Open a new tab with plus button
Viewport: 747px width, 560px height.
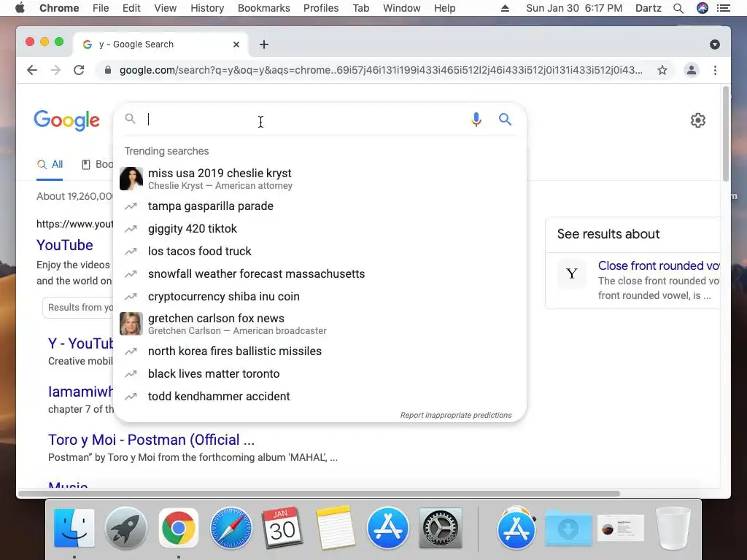tap(264, 44)
